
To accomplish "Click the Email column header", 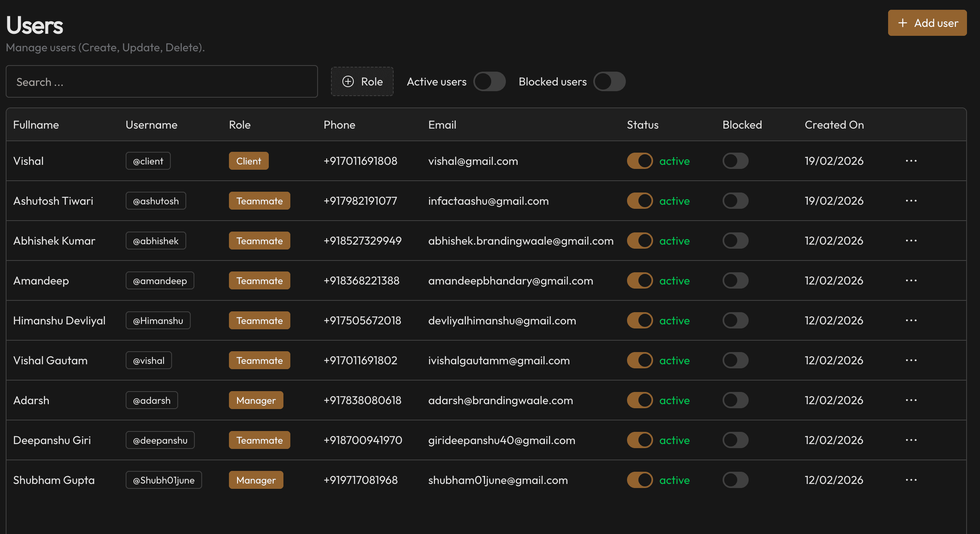I will click(442, 125).
